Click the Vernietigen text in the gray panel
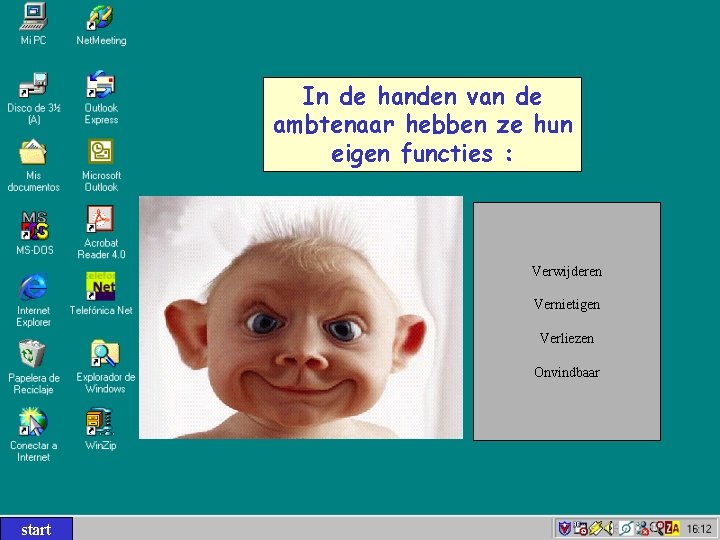The image size is (720, 540). (567, 305)
